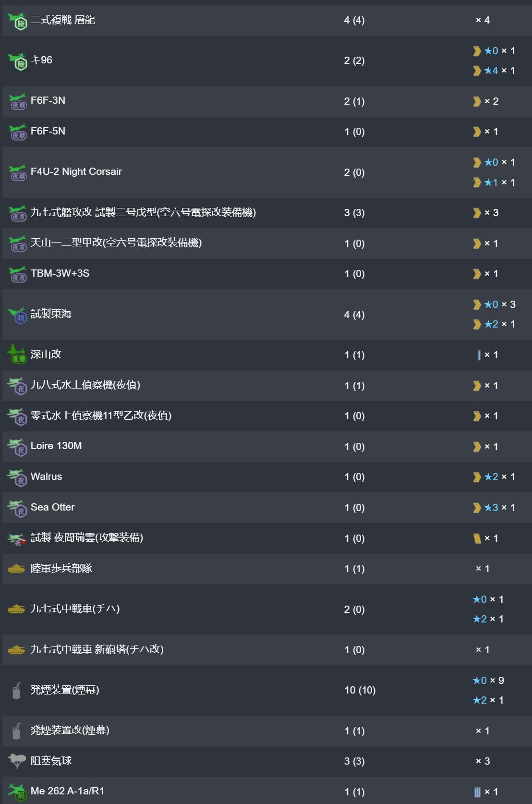Viewport: 532px width, 804px height.
Task: Click the 発煙装置(煙幕) smoke generator icon
Action: (17, 691)
